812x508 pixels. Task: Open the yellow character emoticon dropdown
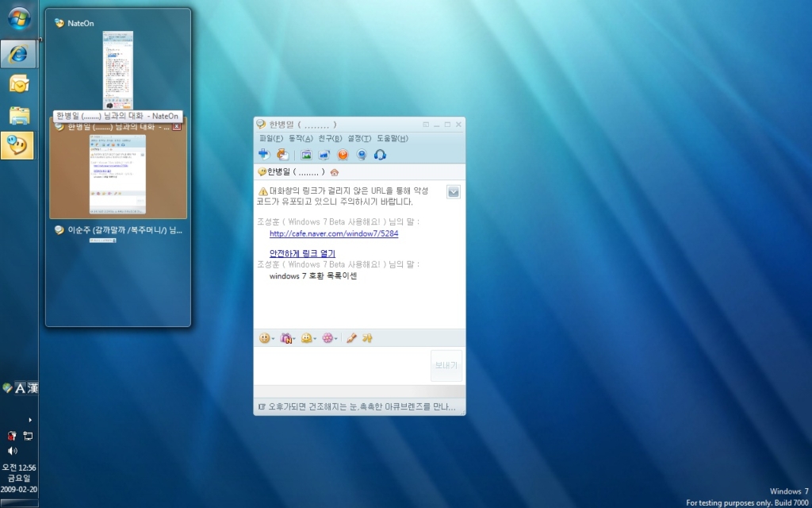pyautogui.click(x=308, y=338)
